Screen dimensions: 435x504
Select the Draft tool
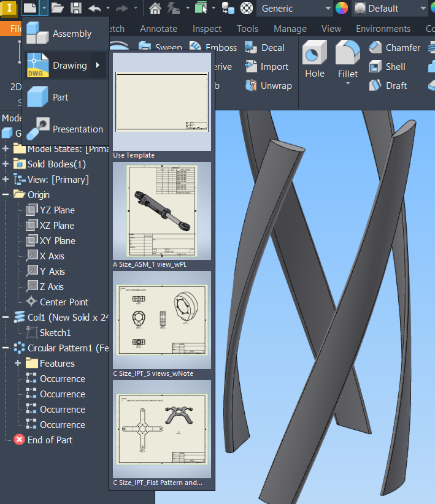click(388, 85)
